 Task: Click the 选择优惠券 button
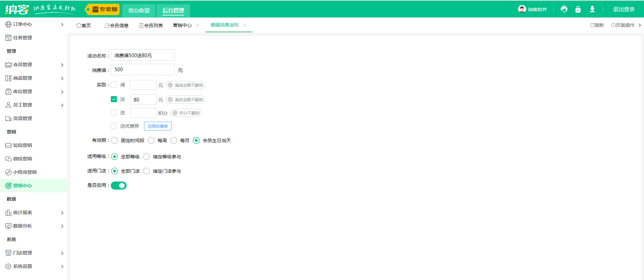[x=157, y=126]
